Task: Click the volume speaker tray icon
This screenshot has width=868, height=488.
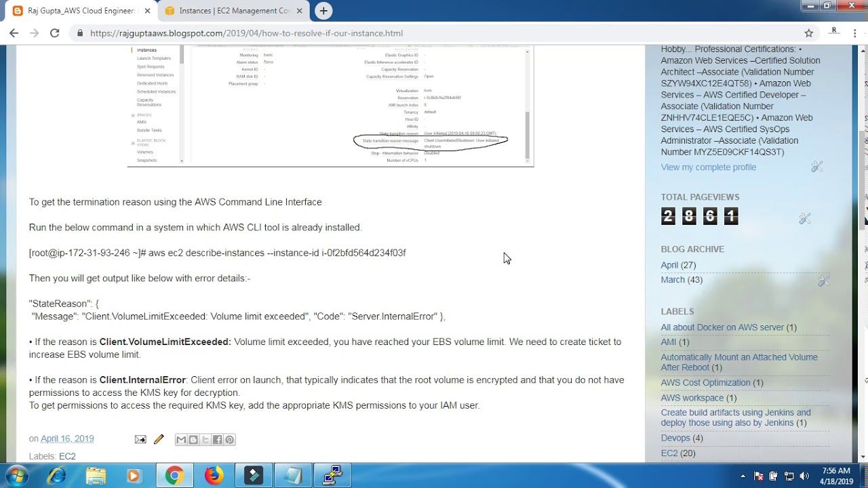Action: (x=804, y=476)
